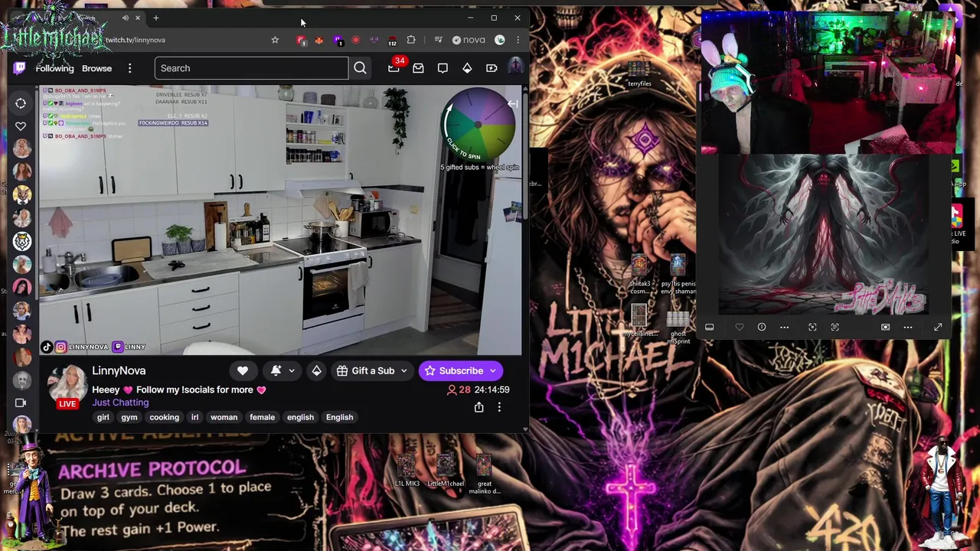
Task: Open the Just Chatting category link
Action: click(x=120, y=403)
